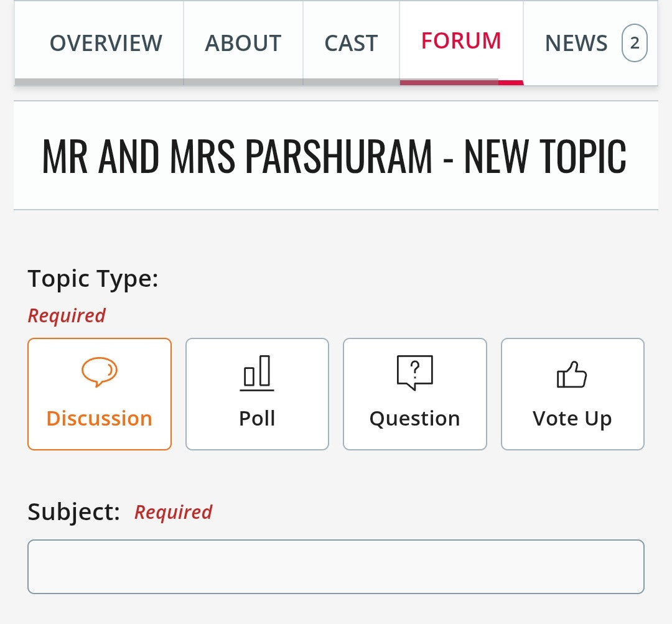The height and width of the screenshot is (624, 672).
Task: Choose the Discussion topic type
Action: pos(100,394)
